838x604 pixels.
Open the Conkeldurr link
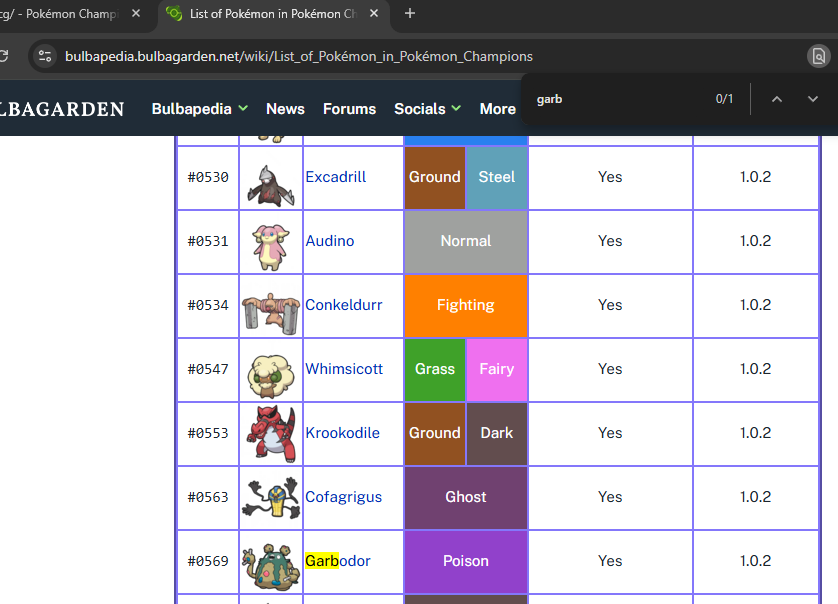[x=344, y=305]
